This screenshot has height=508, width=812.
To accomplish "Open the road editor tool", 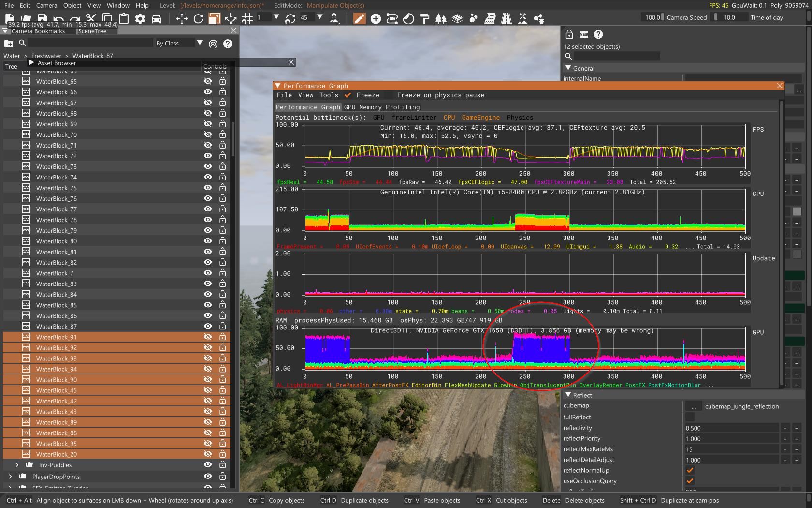I will [x=506, y=19].
